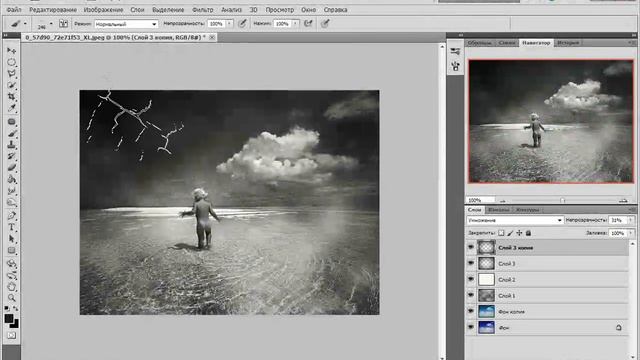Select the Smudge tool
This screenshot has width=640, height=360.
[x=11, y=191]
